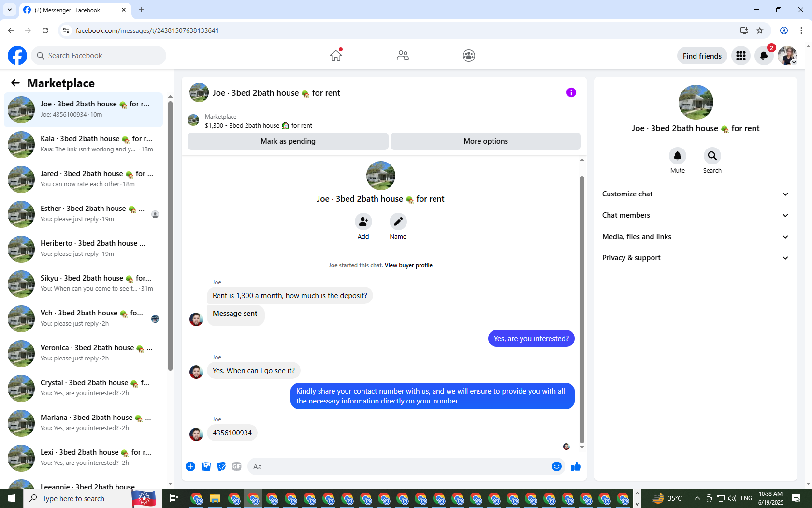The width and height of the screenshot is (812, 508).
Task: Open View buyer profile link
Action: 408,265
